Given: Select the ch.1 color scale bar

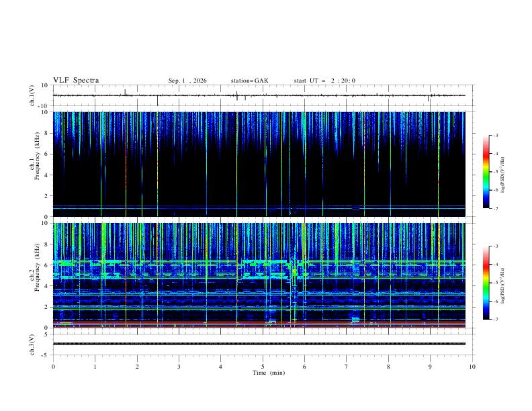Looking at the screenshot, I should click(x=486, y=172).
